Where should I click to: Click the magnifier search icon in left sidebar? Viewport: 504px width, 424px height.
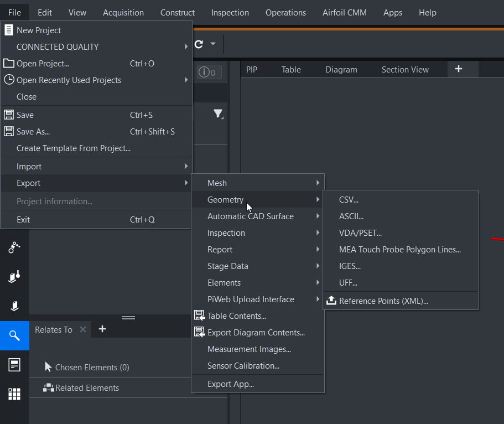coord(14,335)
